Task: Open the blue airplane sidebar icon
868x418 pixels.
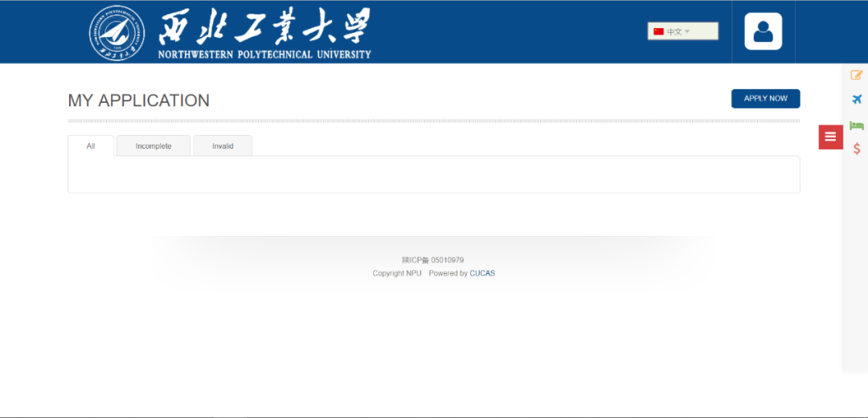Action: 857,100
